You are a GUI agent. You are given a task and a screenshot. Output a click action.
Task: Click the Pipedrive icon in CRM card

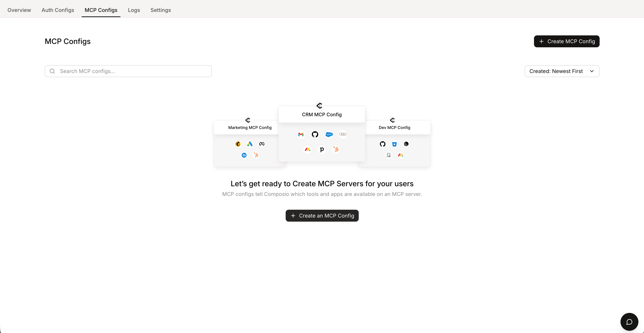click(x=322, y=149)
